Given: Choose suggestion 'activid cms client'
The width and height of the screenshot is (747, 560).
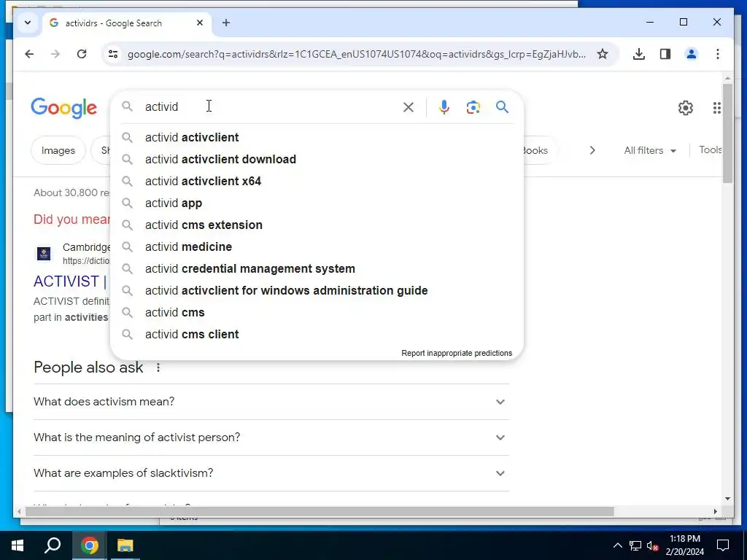Looking at the screenshot, I should point(317,335).
